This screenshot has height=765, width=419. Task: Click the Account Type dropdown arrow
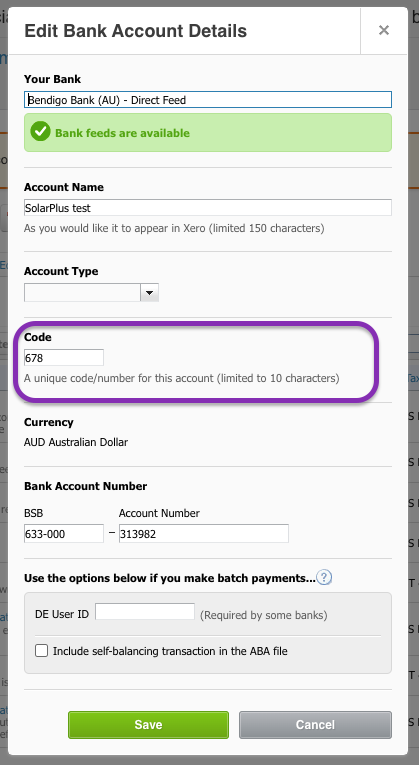[x=150, y=293]
